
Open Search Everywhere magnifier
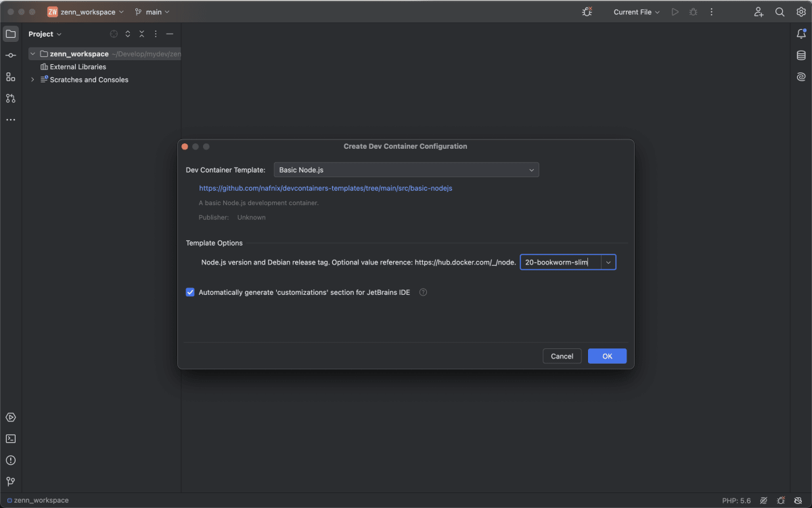tap(780, 12)
